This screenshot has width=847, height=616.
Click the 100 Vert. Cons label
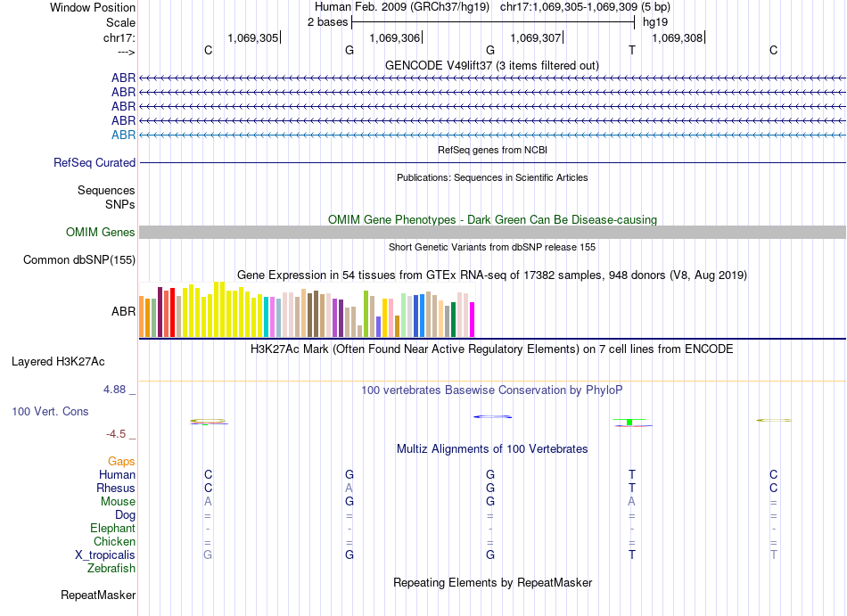(50, 411)
